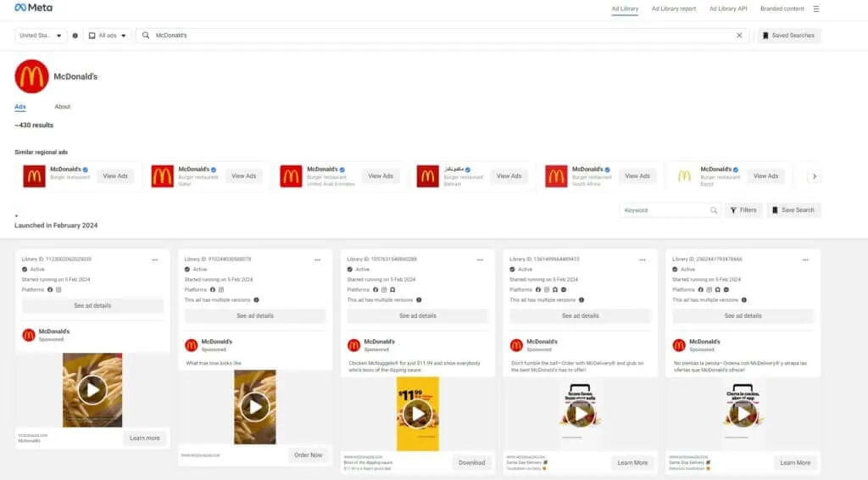Viewport: 868px width, 480px height.
Task: Click the multiple versions info icon on 'Don't fumble' ad
Action: point(581,300)
